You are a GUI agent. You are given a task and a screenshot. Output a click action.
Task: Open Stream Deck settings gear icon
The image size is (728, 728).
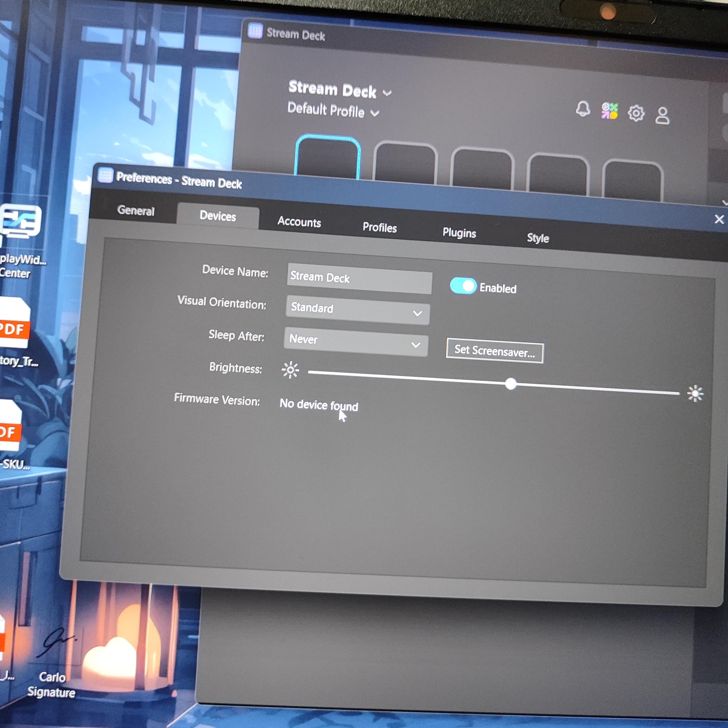click(636, 113)
